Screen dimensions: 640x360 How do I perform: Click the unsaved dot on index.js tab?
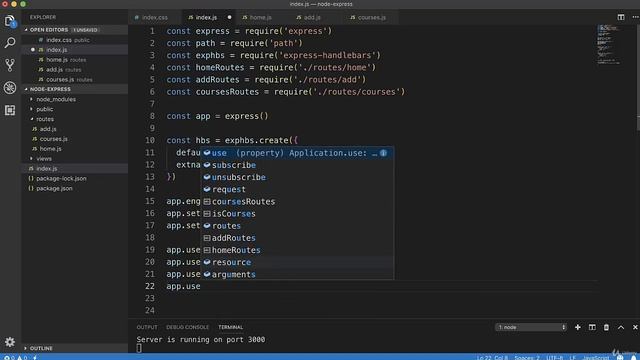(x=229, y=18)
